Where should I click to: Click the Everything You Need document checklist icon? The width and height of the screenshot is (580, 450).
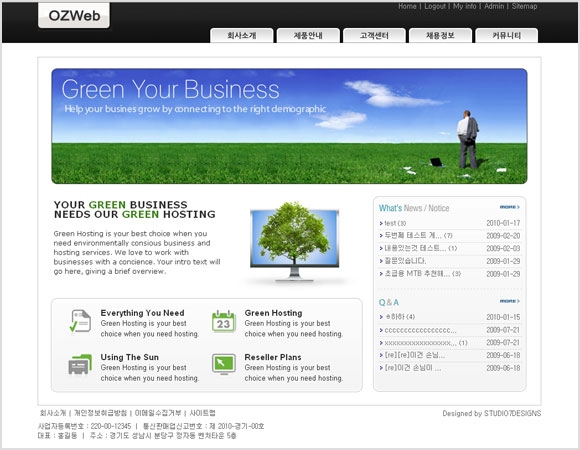point(80,321)
